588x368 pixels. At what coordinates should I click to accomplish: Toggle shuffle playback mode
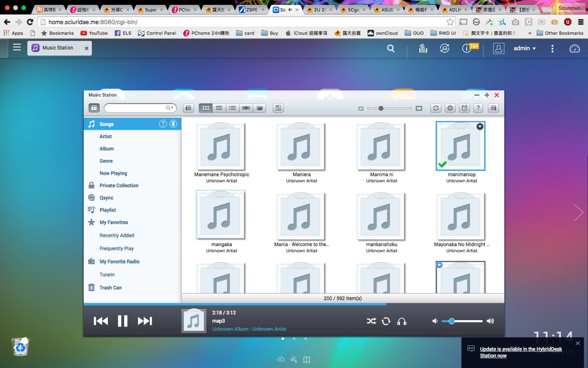tap(371, 321)
